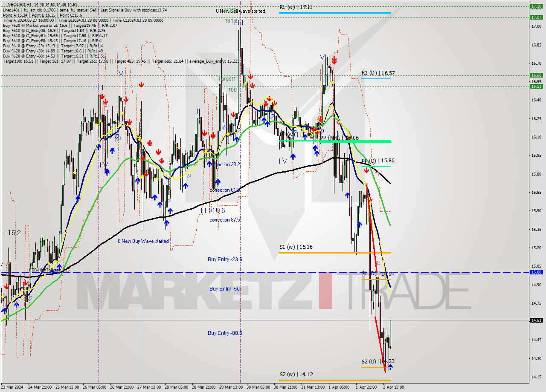Click the 'R1 (w) | 17.11' pivot label
The image size is (546, 392).
coord(296,7)
